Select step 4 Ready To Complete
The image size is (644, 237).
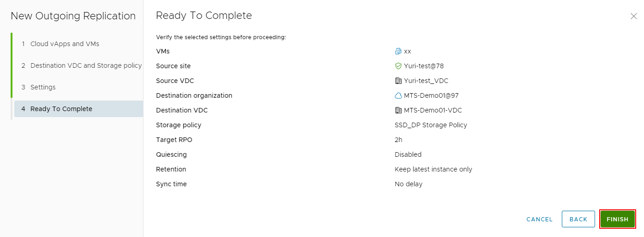(x=61, y=109)
